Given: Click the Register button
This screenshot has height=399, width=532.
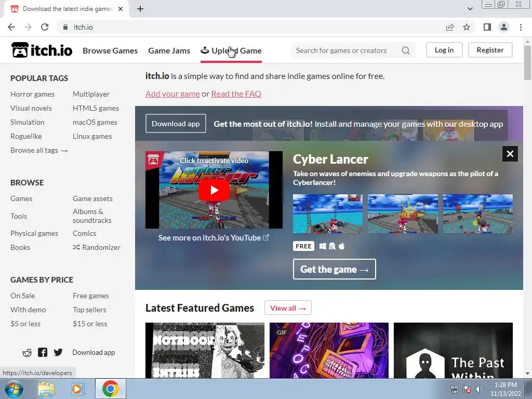Looking at the screenshot, I should point(490,50).
